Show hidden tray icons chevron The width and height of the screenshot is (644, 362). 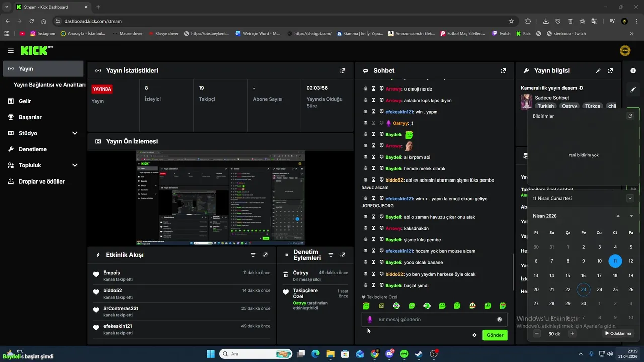[x=580, y=354]
